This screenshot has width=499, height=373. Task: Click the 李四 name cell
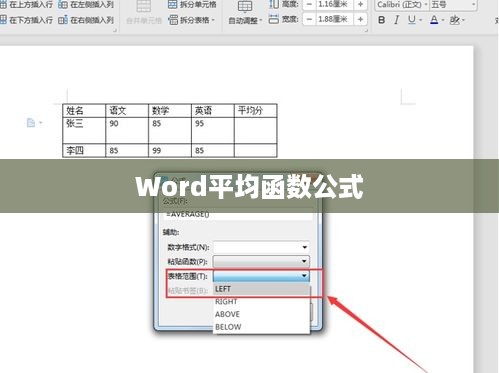(84, 151)
